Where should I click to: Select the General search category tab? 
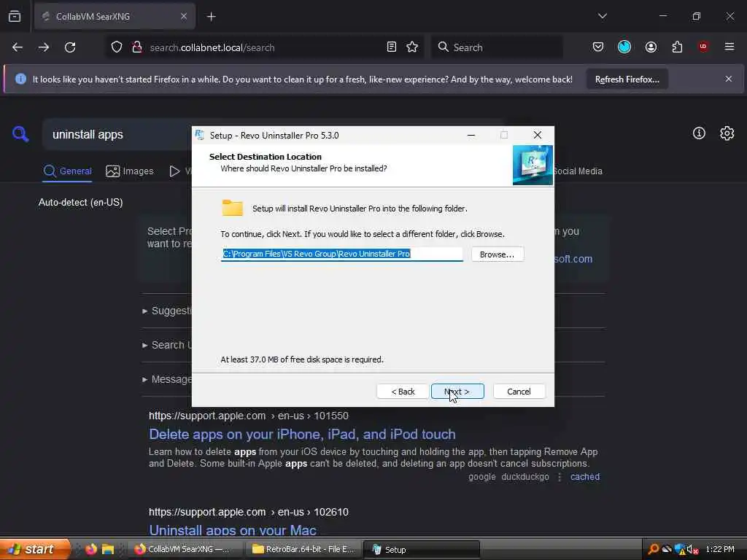[x=68, y=171]
